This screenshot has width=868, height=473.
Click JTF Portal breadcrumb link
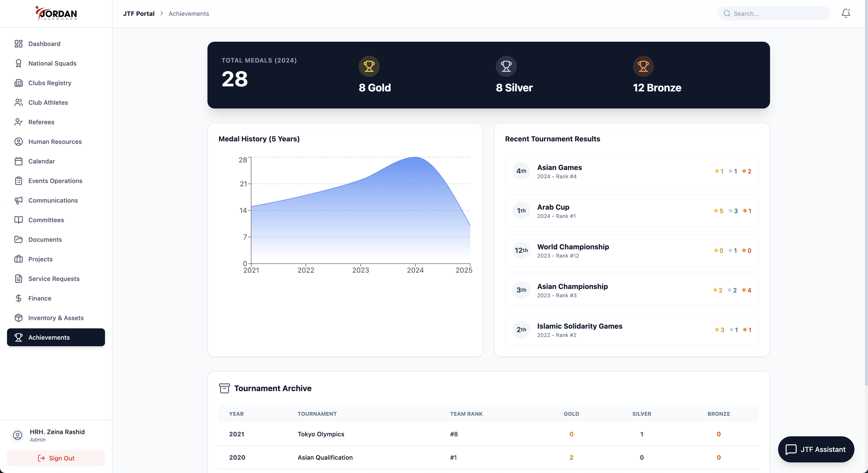139,14
